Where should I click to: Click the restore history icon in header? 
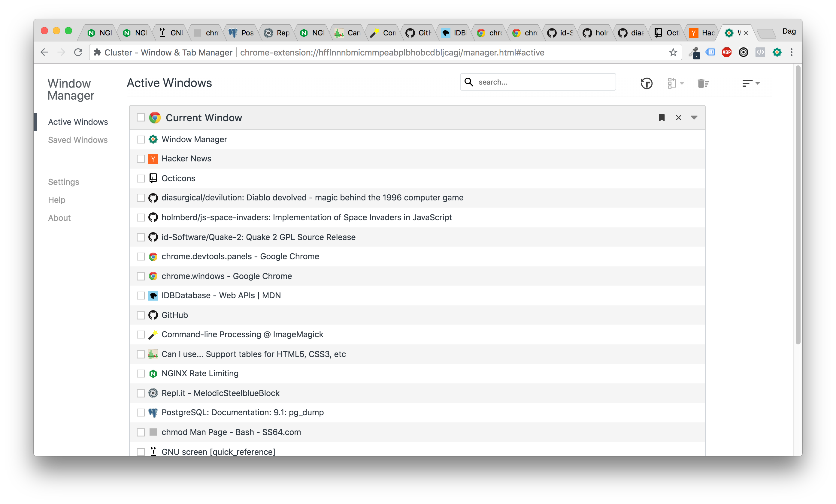(x=646, y=83)
